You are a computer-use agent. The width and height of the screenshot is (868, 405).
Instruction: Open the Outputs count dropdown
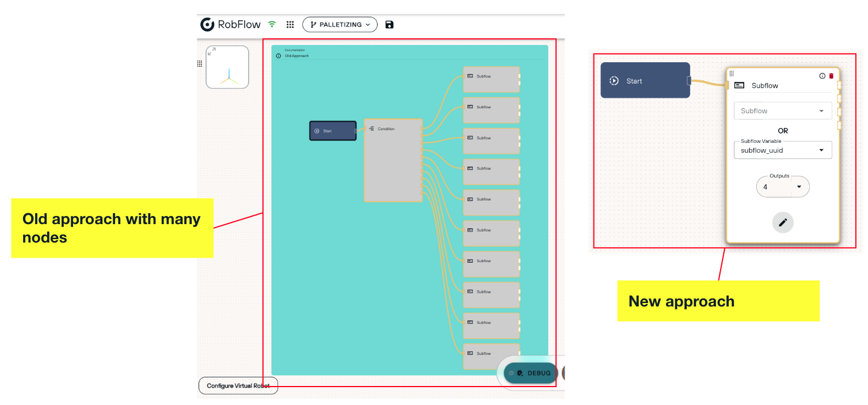click(x=783, y=187)
